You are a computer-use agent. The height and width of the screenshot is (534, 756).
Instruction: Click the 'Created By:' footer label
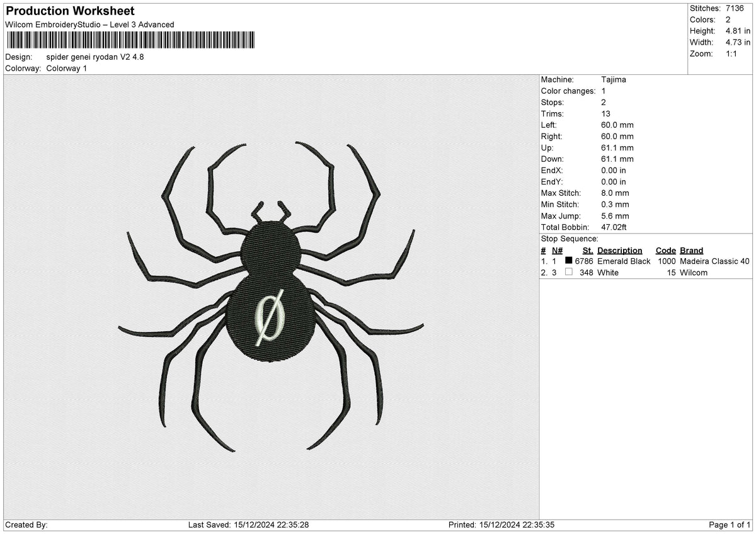26,525
